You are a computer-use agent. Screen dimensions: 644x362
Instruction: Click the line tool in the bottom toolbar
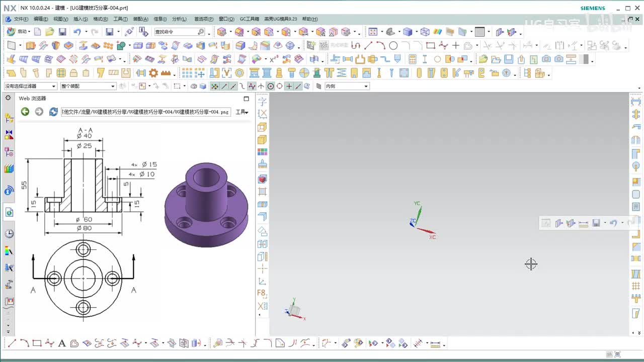12,343
